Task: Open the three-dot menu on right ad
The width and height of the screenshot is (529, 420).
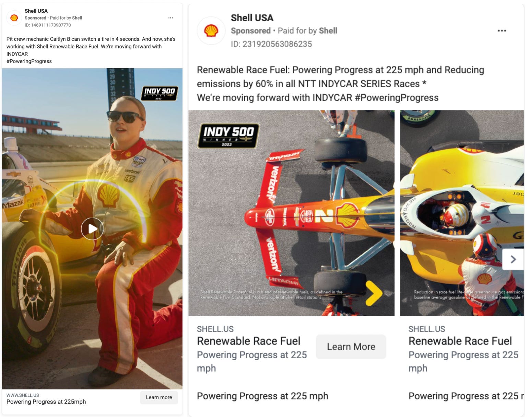Action: 502,31
